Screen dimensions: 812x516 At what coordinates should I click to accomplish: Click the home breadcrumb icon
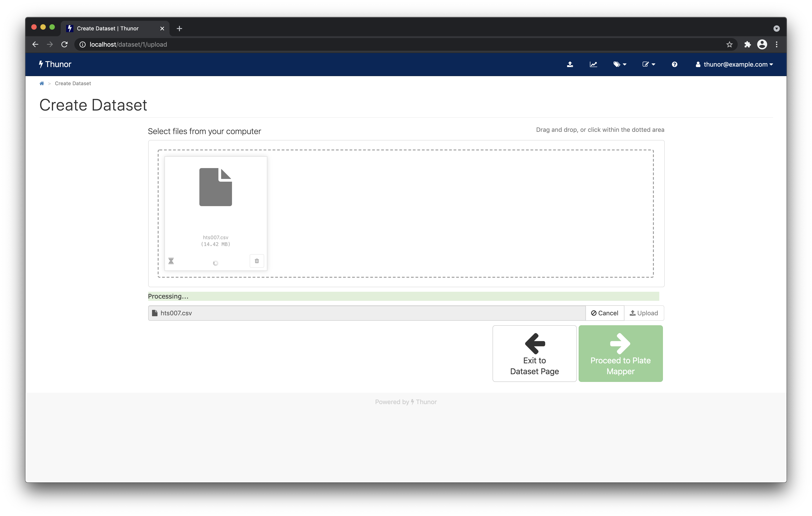42,83
